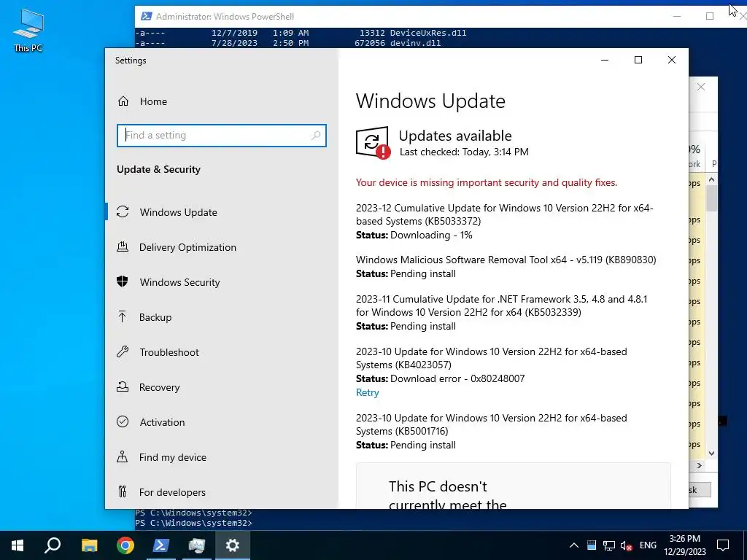
Task: Click the network tray icon
Action: pyautogui.click(x=609, y=545)
